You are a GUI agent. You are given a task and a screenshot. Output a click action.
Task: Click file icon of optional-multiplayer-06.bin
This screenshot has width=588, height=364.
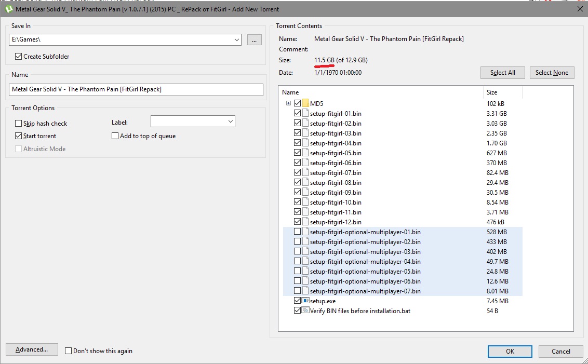(305, 281)
